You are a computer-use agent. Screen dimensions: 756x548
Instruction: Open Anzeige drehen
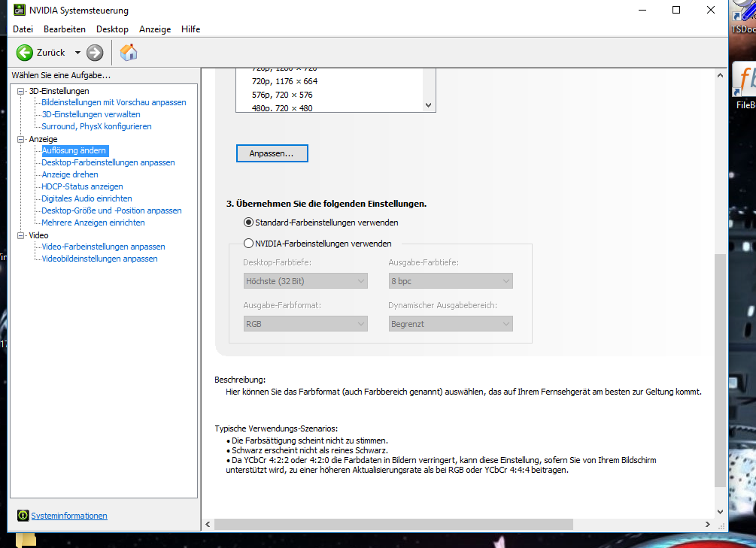tap(70, 174)
